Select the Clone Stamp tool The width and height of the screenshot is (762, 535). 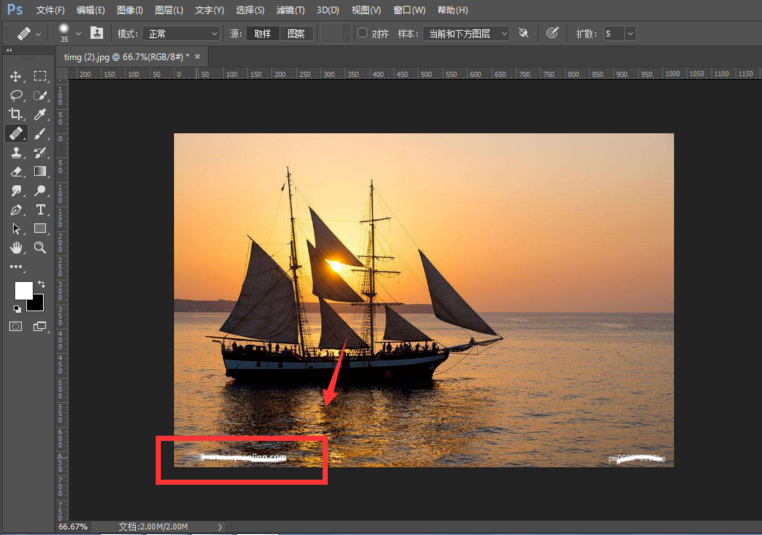tap(16, 152)
